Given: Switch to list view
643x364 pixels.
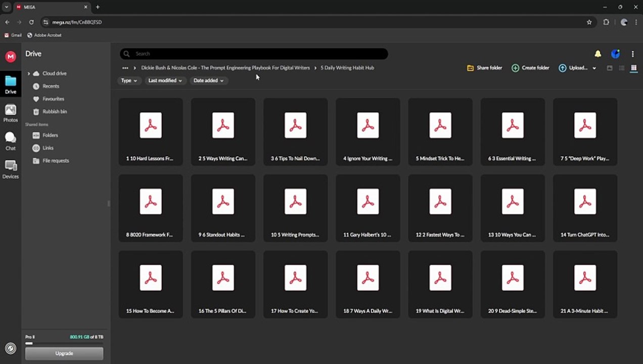Looking at the screenshot, I should point(622,68).
